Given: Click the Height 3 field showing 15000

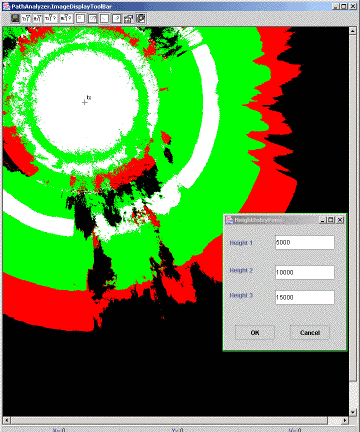Looking at the screenshot, I should 305,297.
